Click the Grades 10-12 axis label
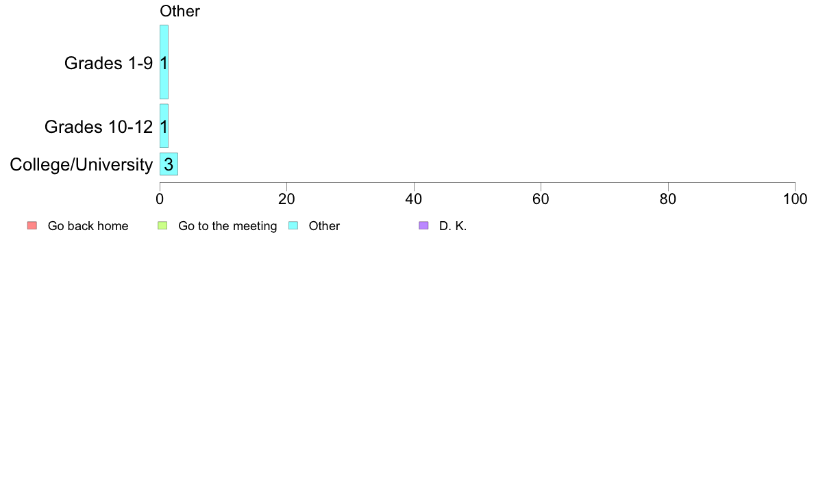The height and width of the screenshot is (504, 814). tap(99, 127)
